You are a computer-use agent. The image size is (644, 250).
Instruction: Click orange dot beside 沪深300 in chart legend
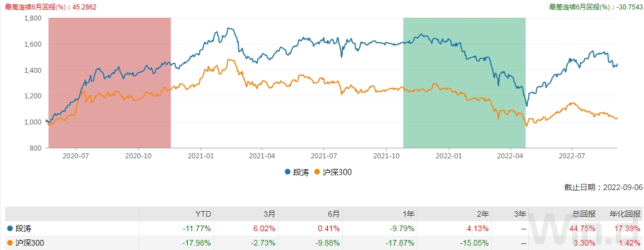(317, 172)
